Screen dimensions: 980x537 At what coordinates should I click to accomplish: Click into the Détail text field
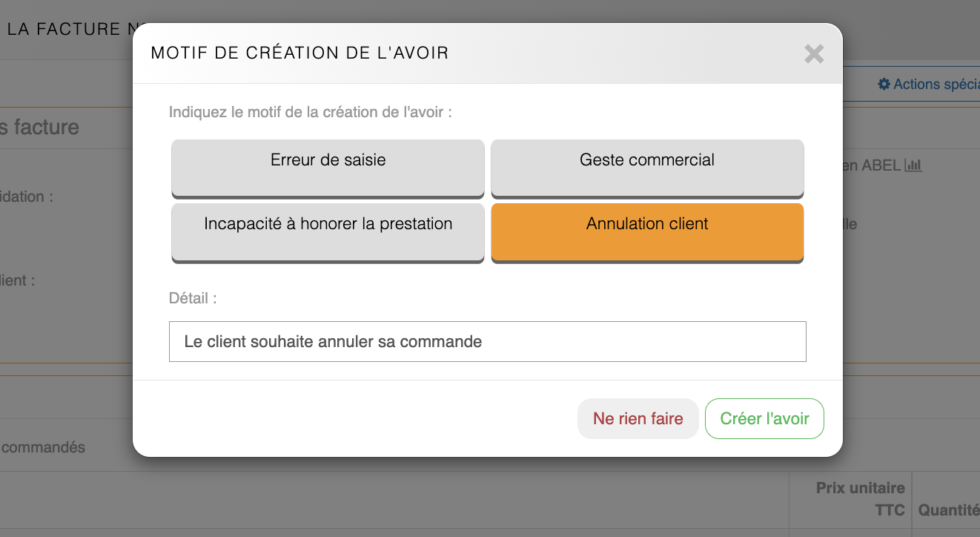[x=487, y=342]
